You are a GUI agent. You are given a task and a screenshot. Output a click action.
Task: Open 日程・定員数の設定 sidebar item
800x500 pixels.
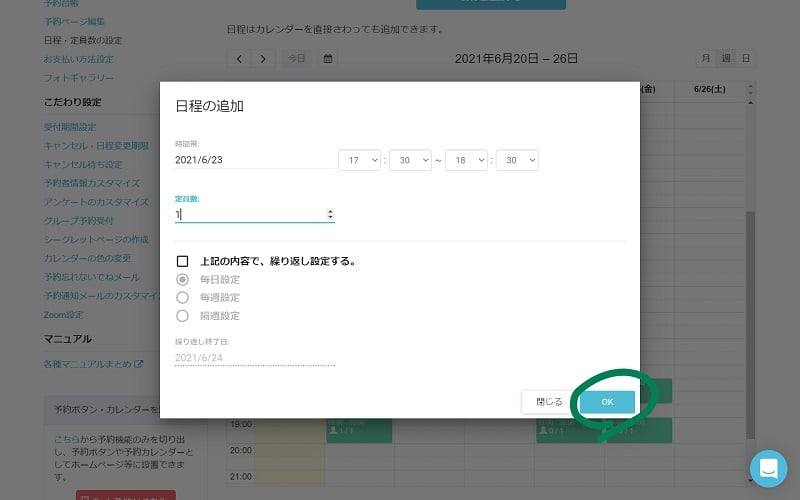click(83, 40)
